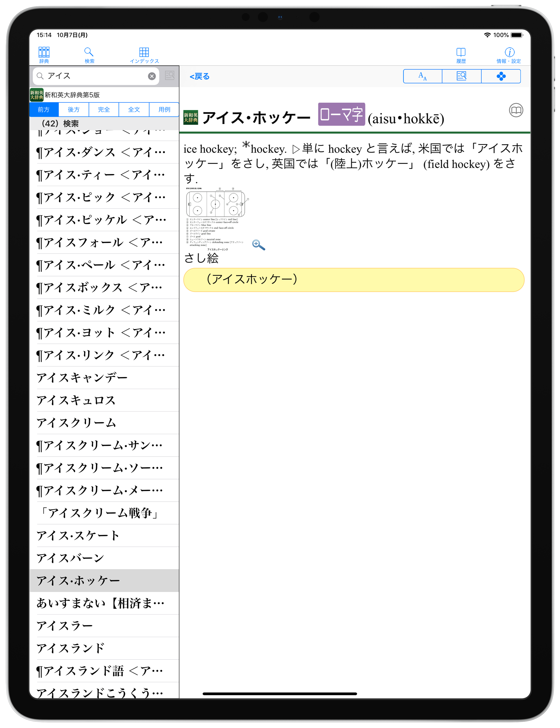Tap the four-dot flower icon
The image size is (560, 728).
point(501,76)
